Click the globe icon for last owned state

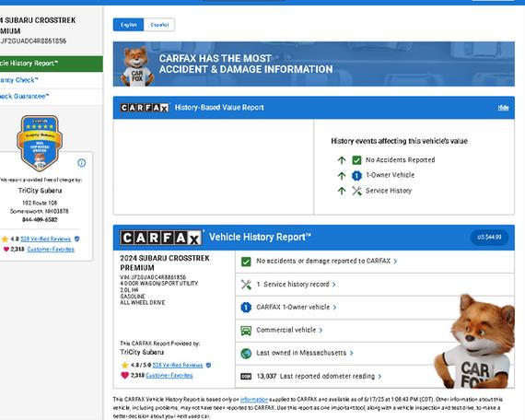[x=246, y=354]
